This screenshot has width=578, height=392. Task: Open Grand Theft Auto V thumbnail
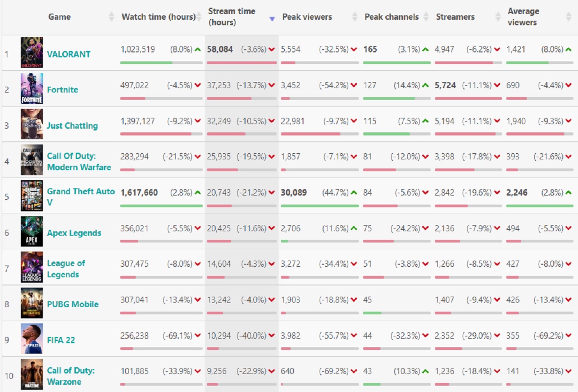[x=32, y=196]
